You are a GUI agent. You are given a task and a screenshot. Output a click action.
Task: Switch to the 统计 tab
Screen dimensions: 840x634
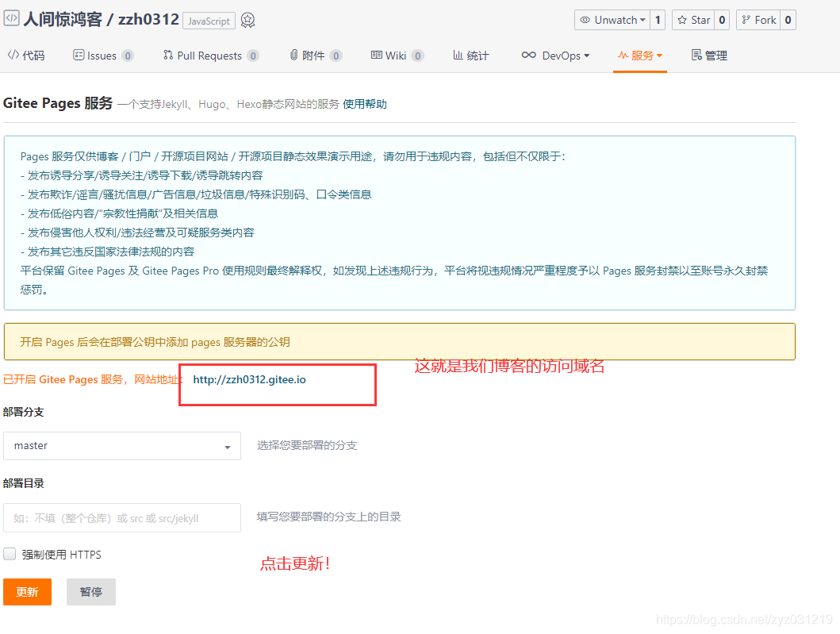click(471, 56)
